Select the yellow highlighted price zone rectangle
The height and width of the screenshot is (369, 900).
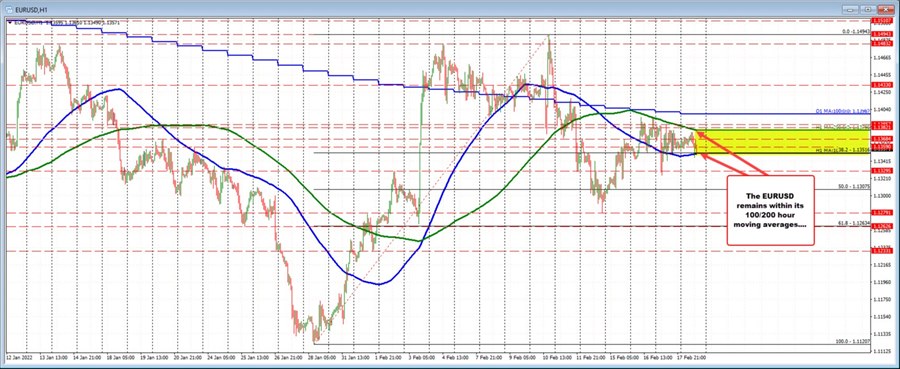783,142
